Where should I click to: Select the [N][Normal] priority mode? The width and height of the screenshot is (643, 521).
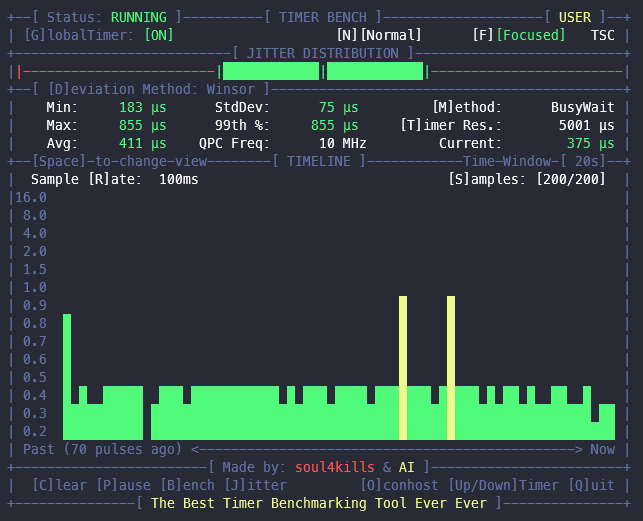click(x=379, y=35)
